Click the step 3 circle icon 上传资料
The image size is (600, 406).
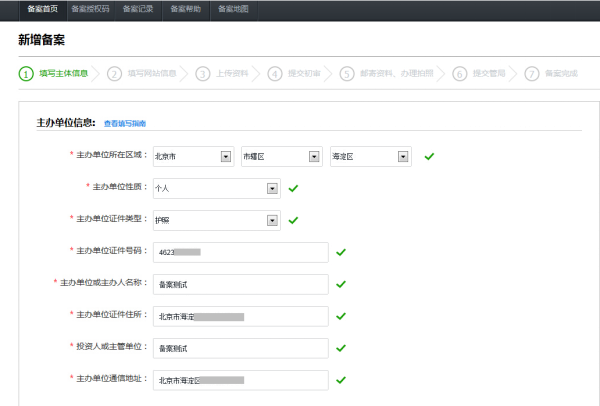click(x=203, y=73)
